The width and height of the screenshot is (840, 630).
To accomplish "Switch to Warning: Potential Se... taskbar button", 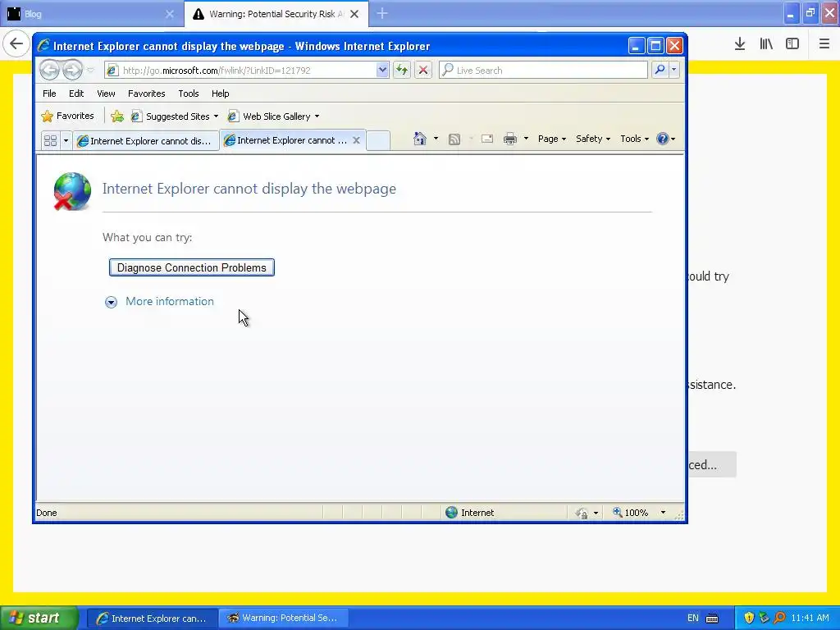I will tap(284, 619).
